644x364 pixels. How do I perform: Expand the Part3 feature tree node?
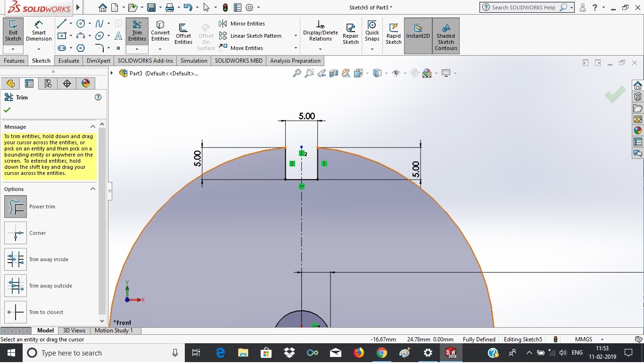(x=112, y=73)
